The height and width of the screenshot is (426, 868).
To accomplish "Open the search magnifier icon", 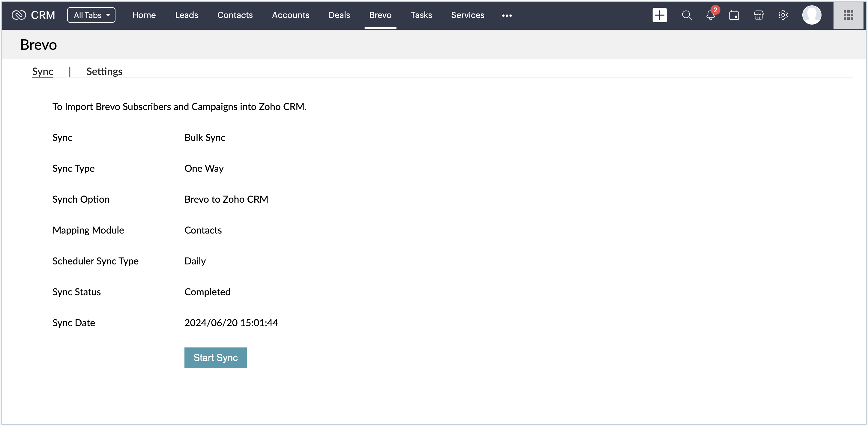I will (686, 15).
